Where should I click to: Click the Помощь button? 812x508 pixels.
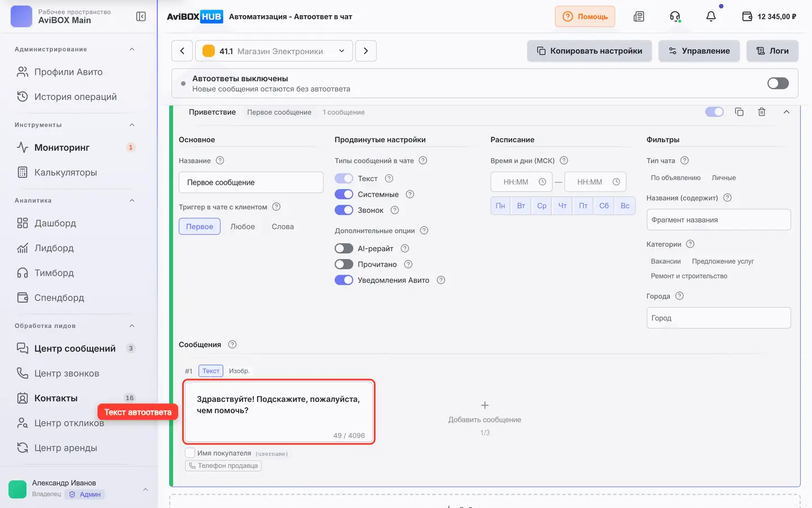point(585,16)
